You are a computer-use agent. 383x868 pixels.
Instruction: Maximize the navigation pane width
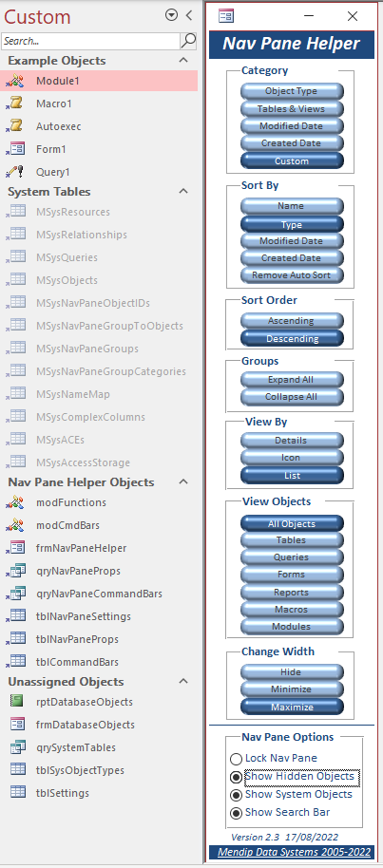(292, 708)
